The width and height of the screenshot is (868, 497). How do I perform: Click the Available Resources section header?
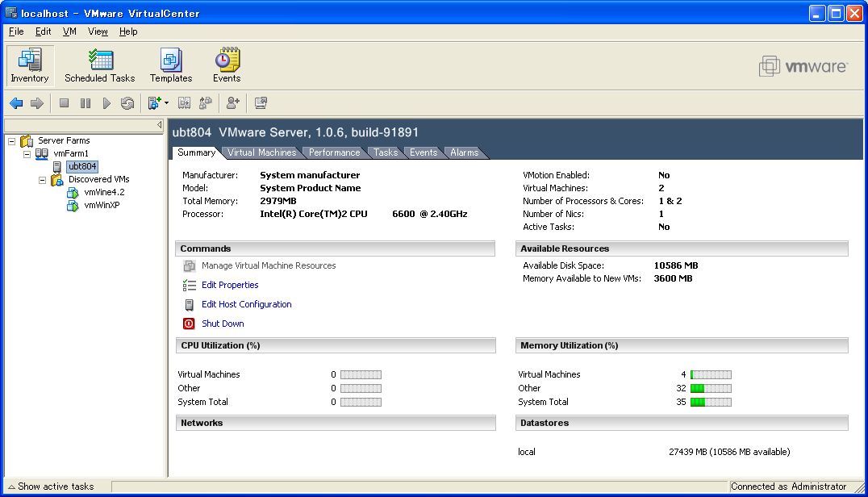pyautogui.click(x=682, y=249)
